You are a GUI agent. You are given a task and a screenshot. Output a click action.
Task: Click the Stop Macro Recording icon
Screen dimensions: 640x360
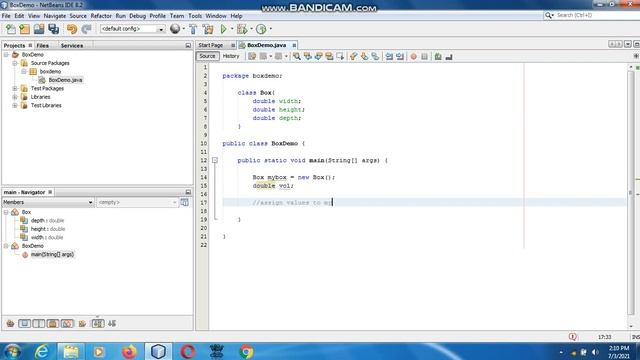coord(424,56)
